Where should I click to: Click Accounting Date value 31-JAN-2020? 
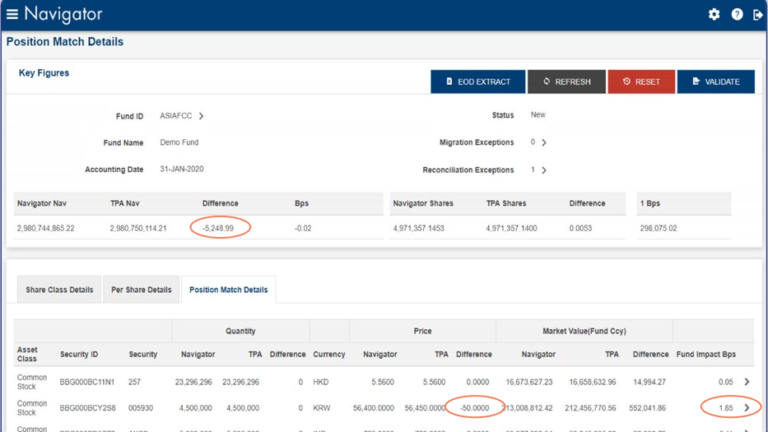click(x=182, y=169)
